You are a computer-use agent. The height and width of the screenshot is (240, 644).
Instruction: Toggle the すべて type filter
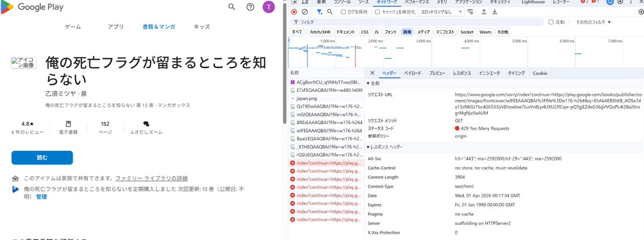click(297, 32)
